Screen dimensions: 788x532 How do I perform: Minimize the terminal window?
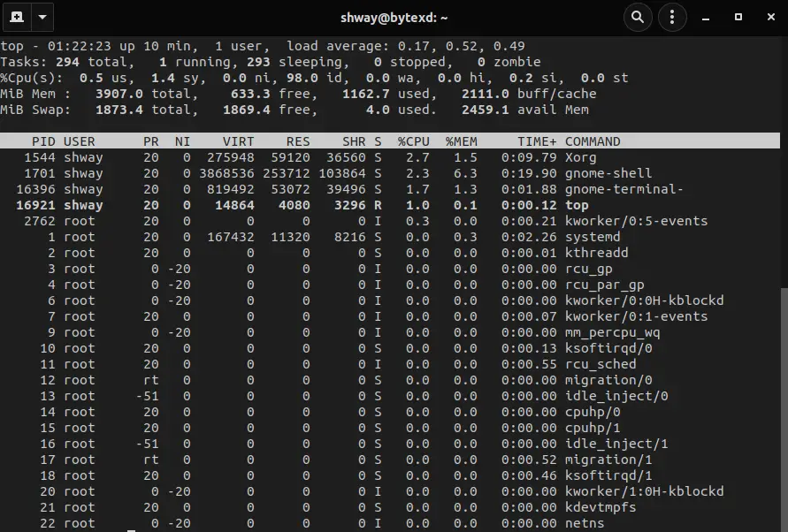pos(706,18)
